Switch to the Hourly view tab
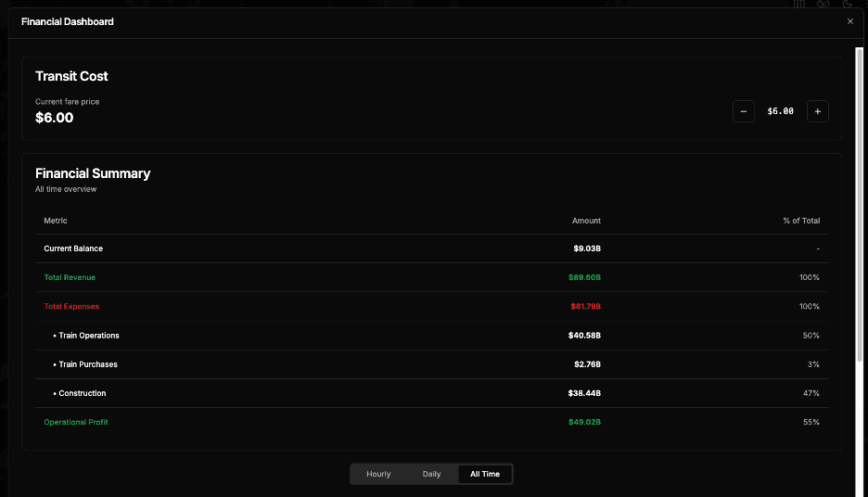Viewport: 868px width, 497px height. [x=378, y=475]
